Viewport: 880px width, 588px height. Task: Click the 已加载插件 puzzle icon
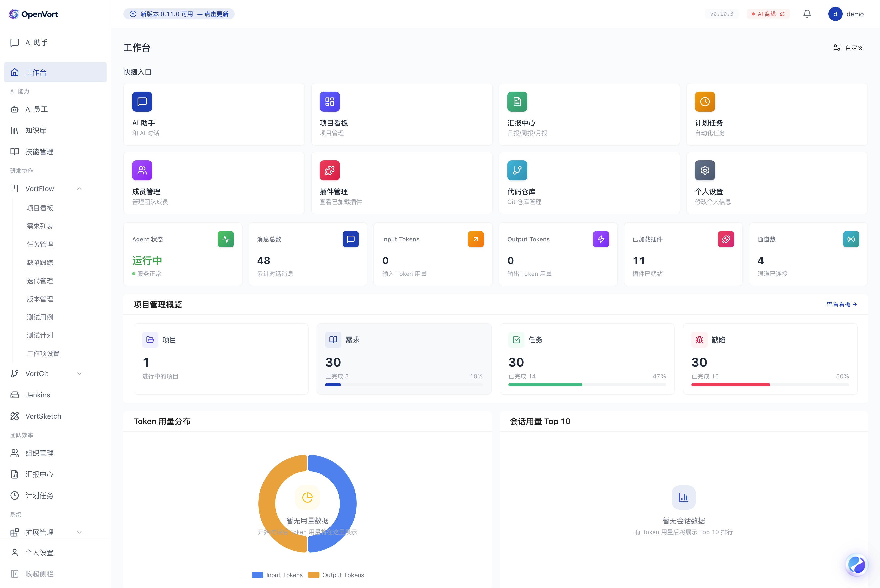tap(726, 239)
